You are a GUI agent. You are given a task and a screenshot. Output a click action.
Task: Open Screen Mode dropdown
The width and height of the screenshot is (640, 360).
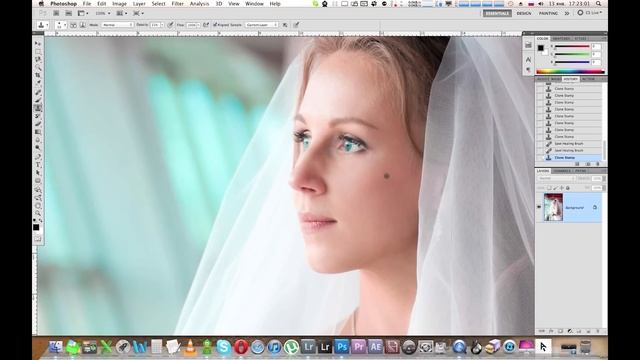(x=138, y=13)
